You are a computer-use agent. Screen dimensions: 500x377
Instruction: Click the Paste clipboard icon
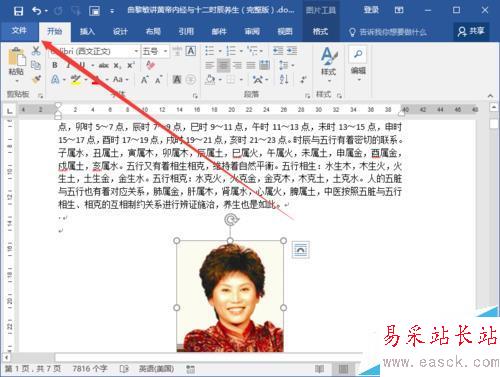coord(16,57)
